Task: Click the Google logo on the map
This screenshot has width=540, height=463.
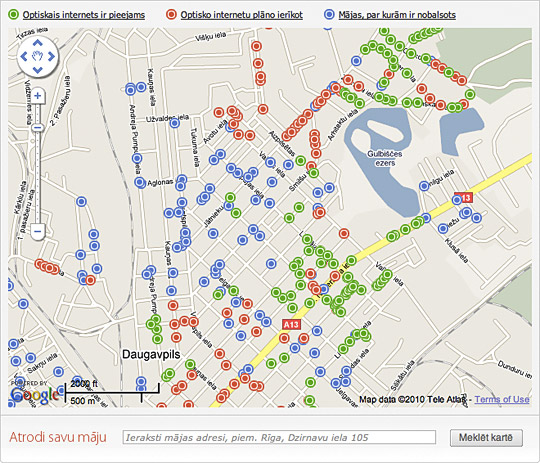Action: click(x=34, y=395)
